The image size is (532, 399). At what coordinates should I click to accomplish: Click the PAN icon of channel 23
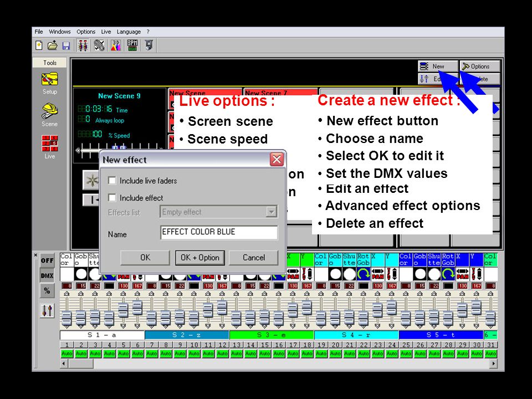click(x=377, y=274)
